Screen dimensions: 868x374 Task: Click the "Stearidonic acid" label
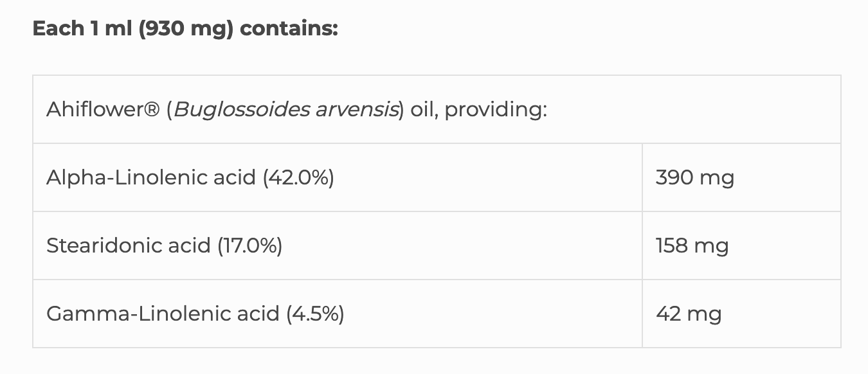click(x=128, y=245)
